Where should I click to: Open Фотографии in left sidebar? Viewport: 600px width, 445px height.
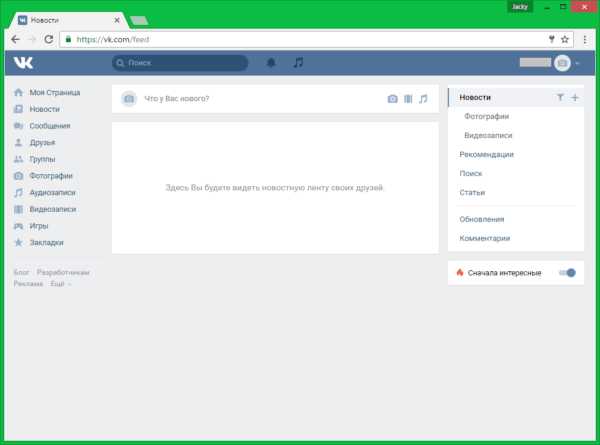(51, 176)
